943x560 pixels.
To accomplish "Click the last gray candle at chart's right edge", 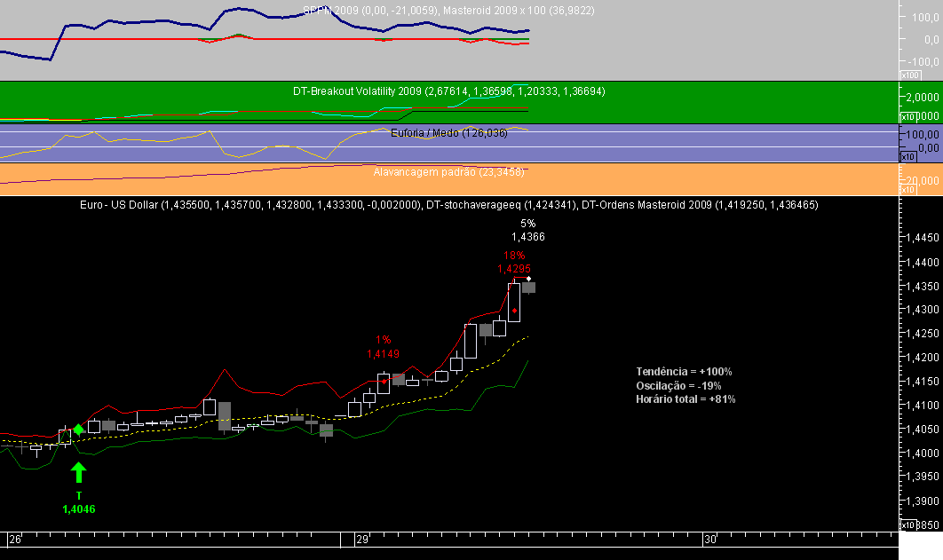I will (528, 288).
